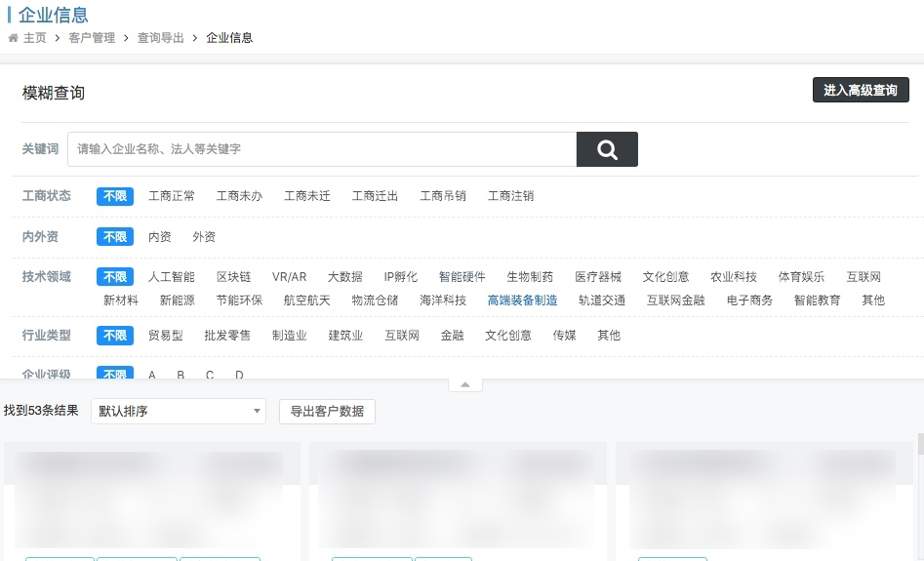Click the vertical scrollbar on right
Viewport: 924px width, 561px height.
919,444
